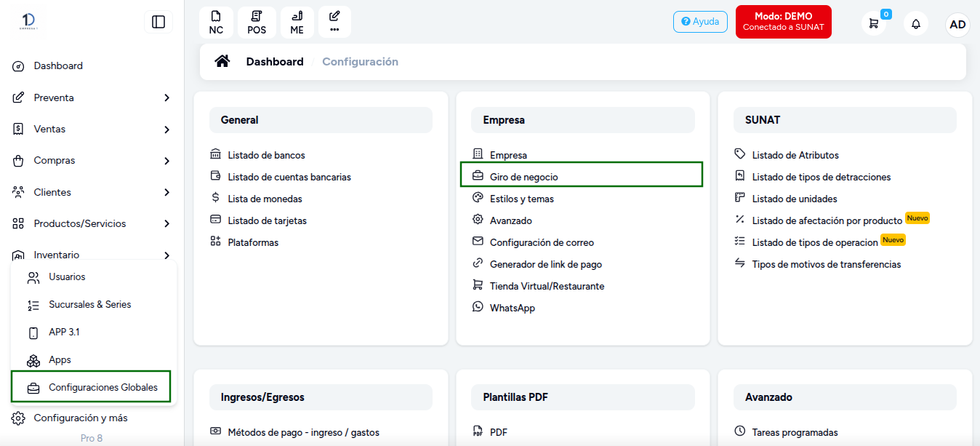
Task: Expand the Ventas chevron
Action: [167, 130]
